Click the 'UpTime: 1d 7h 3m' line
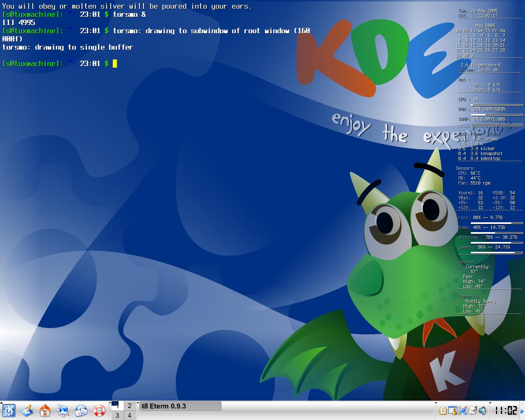 478,70
